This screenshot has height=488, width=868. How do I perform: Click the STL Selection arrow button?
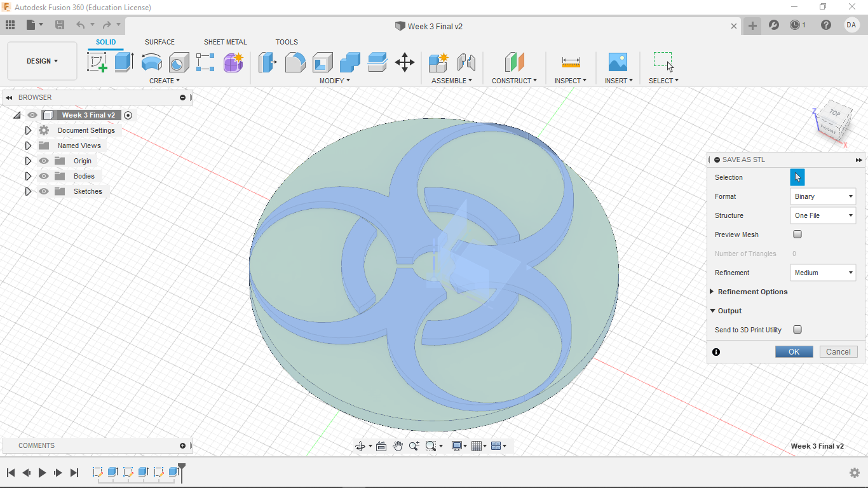[x=797, y=177]
